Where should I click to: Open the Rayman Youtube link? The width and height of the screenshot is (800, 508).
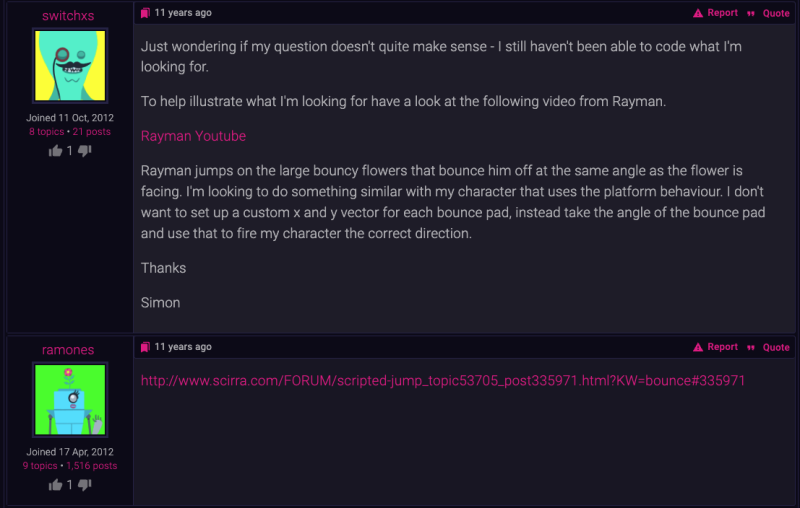tap(193, 136)
